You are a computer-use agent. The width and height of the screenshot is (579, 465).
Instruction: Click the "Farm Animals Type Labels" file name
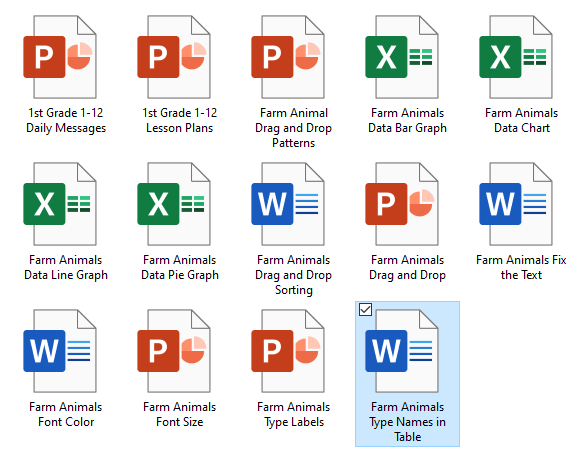click(x=294, y=414)
